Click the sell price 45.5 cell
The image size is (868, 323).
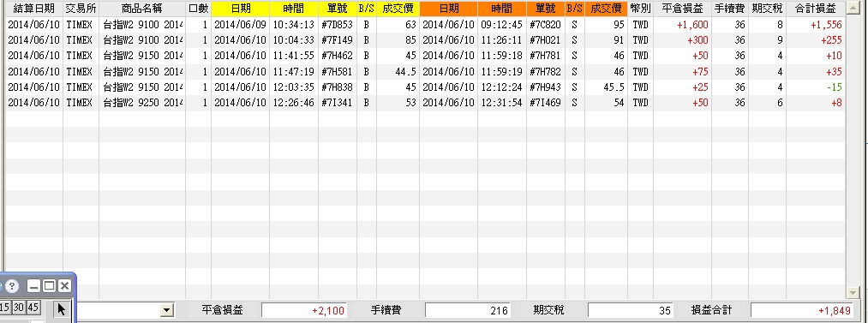tap(606, 87)
